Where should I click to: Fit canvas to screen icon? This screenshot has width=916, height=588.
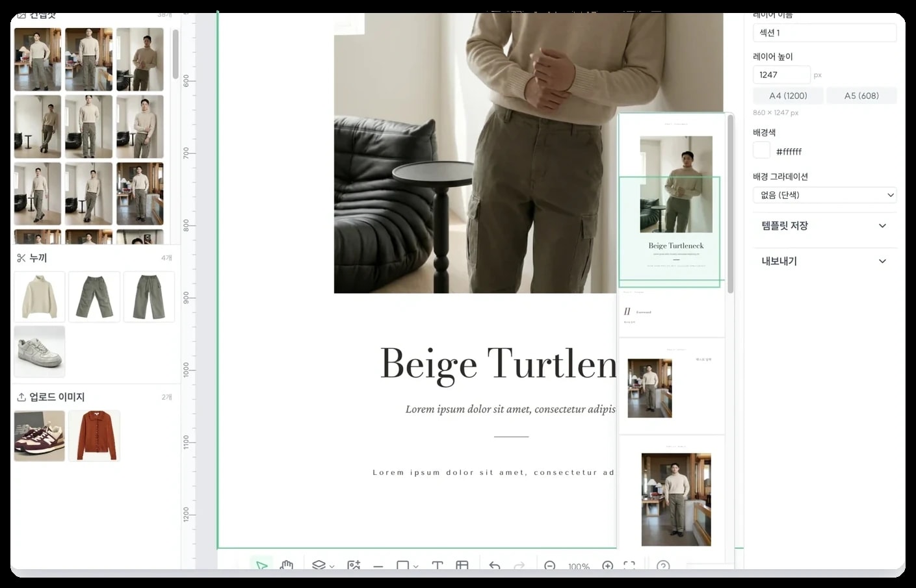click(x=629, y=566)
